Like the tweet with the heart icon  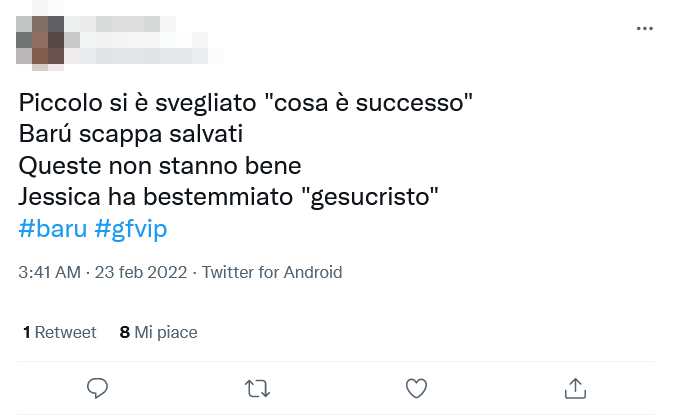point(416,388)
